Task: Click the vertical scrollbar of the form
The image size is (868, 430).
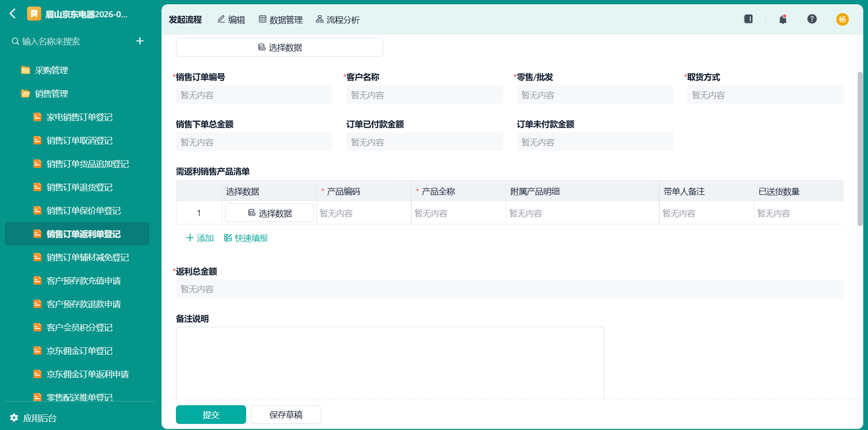Action: point(860,149)
